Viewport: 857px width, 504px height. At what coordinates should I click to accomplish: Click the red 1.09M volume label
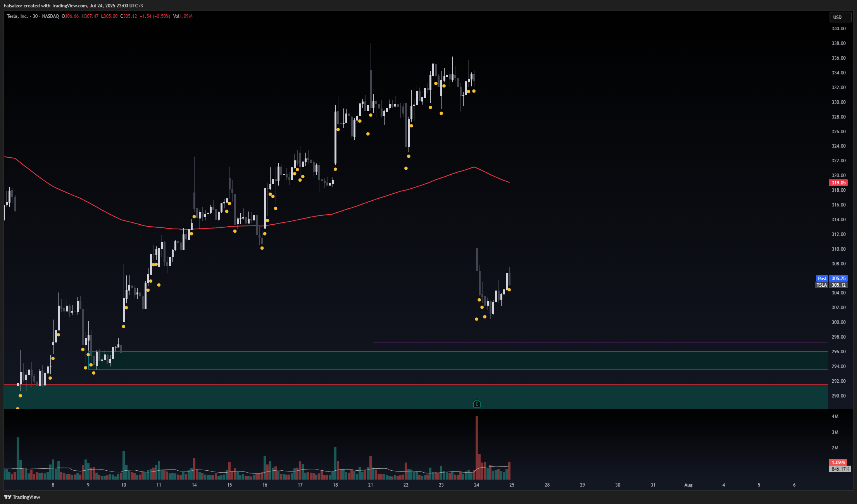838,463
